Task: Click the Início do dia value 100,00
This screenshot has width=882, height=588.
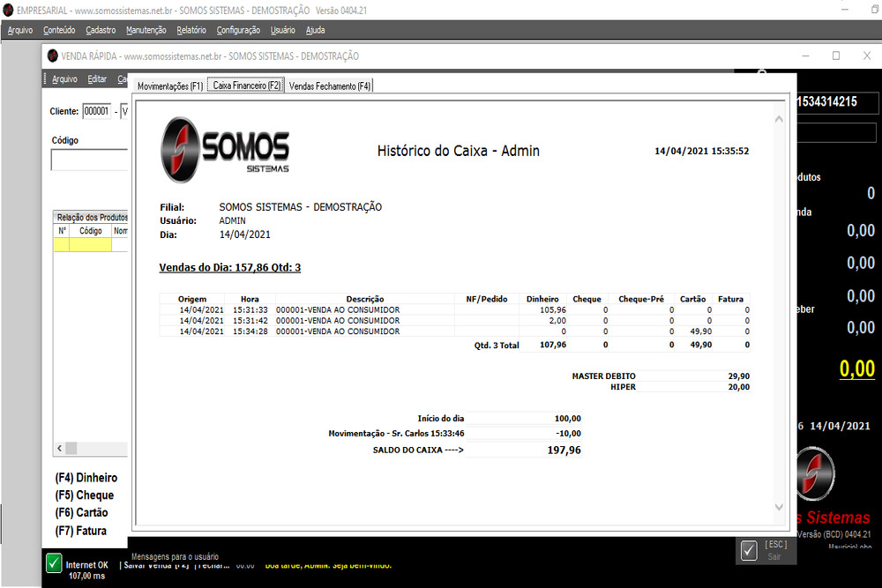Action: [x=567, y=418]
